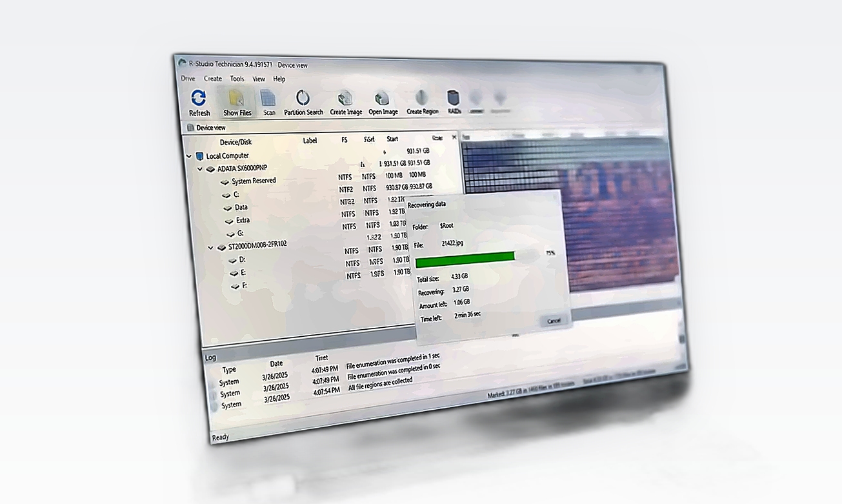This screenshot has width=842, height=504.
Task: Sort by the Device/Disk column header
Action: [236, 142]
